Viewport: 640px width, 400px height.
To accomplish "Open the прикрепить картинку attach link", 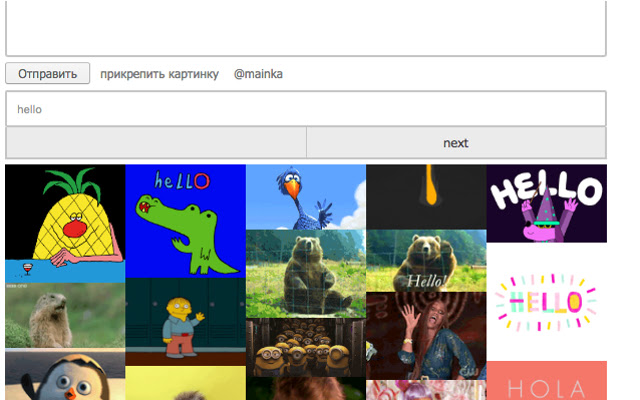I will point(160,74).
